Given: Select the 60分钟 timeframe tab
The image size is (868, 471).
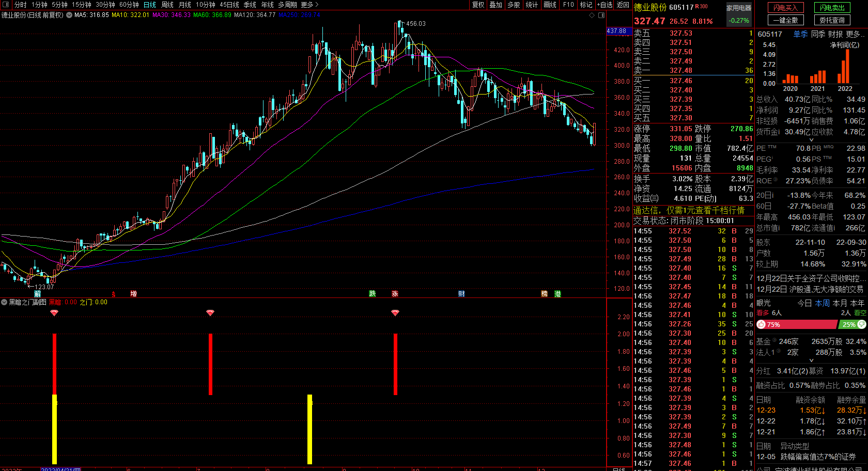Looking at the screenshot, I should point(129,5).
